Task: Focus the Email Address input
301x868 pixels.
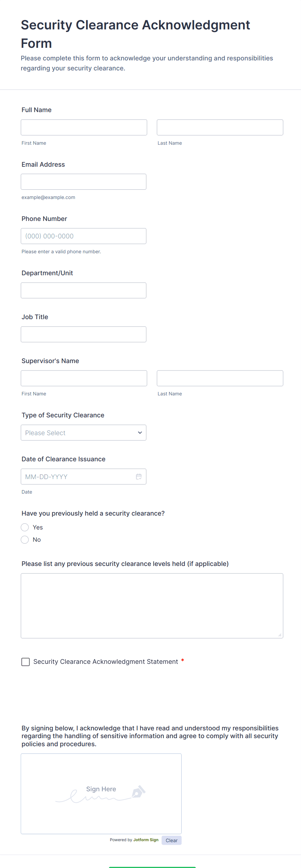Action: click(84, 182)
